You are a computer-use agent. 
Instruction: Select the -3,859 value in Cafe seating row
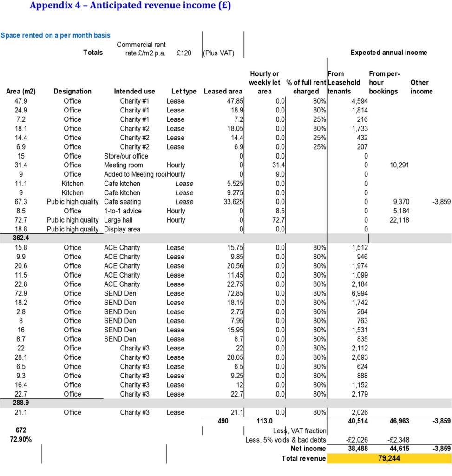coord(441,202)
